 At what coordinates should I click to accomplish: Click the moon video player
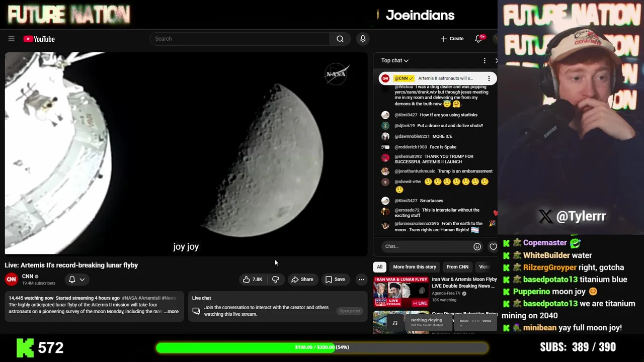(x=186, y=153)
